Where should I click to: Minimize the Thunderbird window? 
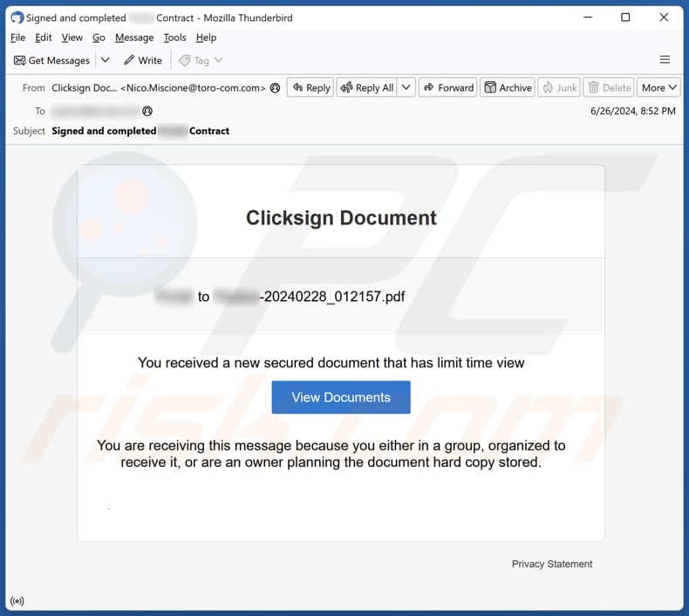588,17
